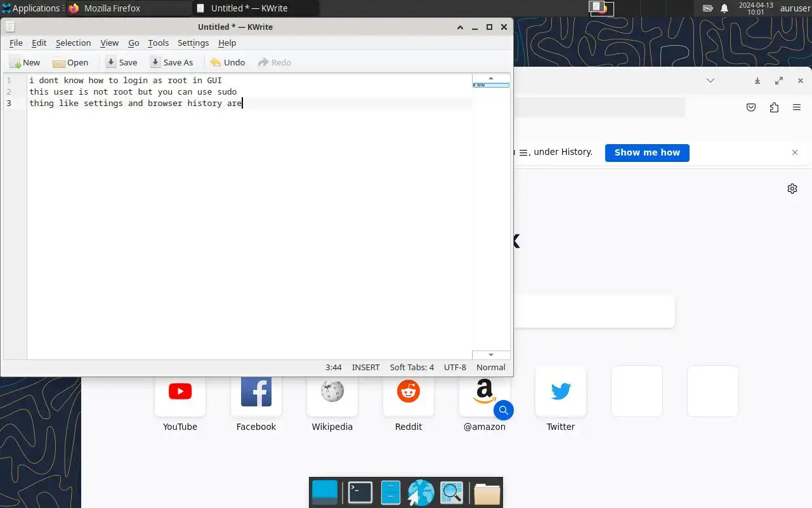Click Firefox list-all-tabs chevron
Image resolution: width=812 pixels, height=508 pixels.
pyautogui.click(x=710, y=81)
